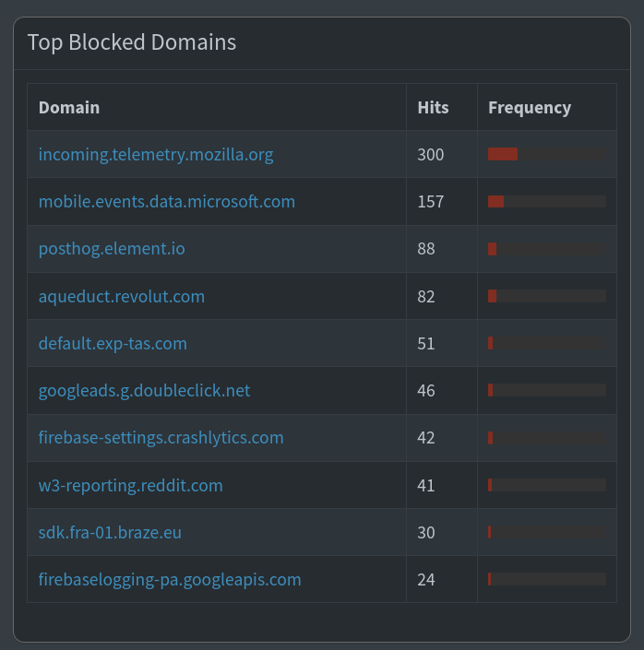Click the 157 hits value
The image size is (644, 650).
point(430,202)
